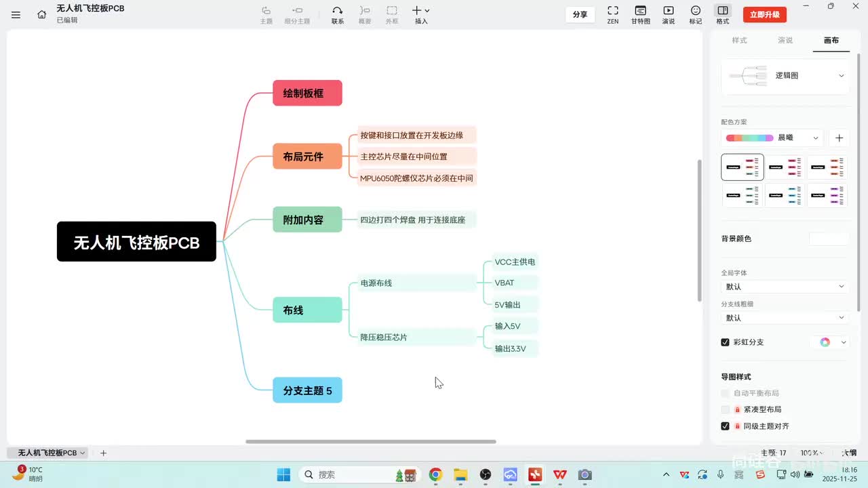Image resolution: width=868 pixels, height=488 pixels.
Task: Select the 分支主题 5 topic
Action: 307,390
